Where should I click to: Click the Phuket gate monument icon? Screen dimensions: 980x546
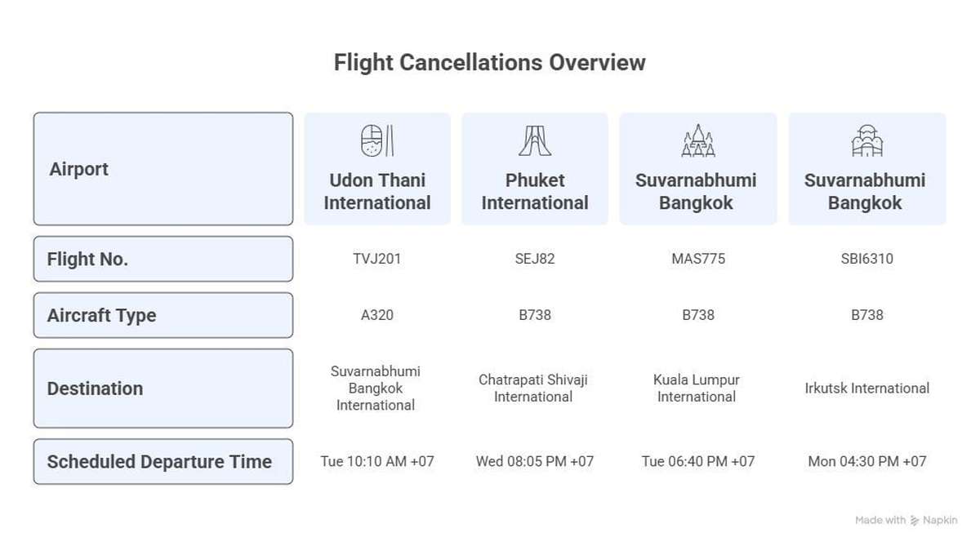coord(535,140)
